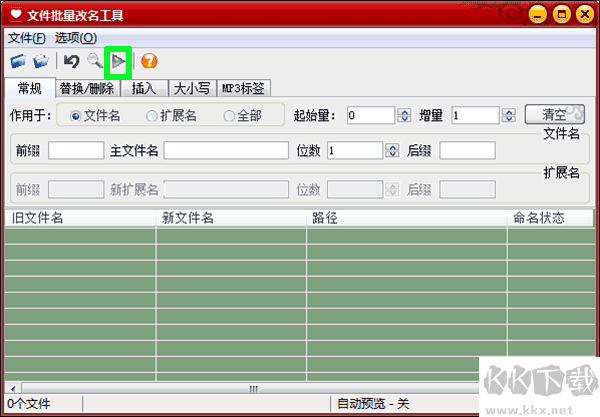Switch to the 常规 tab
This screenshot has width=600, height=417.
(x=30, y=88)
